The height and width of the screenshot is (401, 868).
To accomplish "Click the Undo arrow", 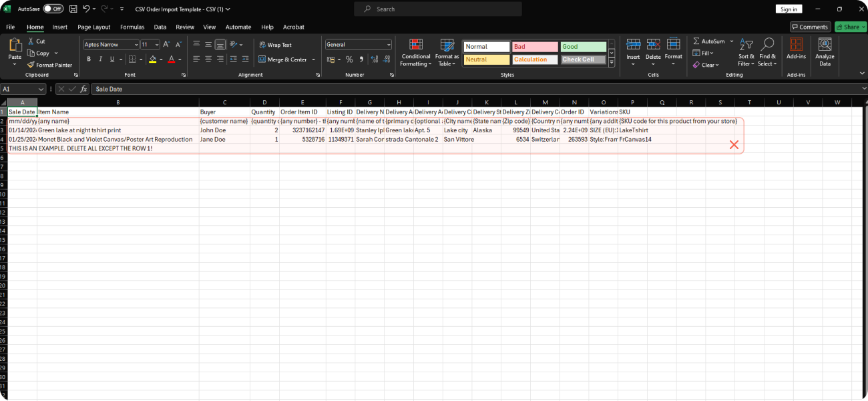I will click(x=86, y=9).
